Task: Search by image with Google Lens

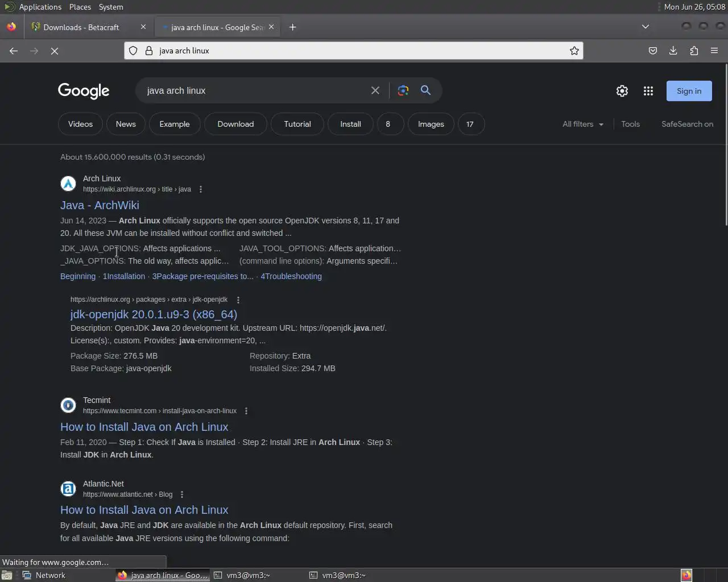Action: [403, 90]
